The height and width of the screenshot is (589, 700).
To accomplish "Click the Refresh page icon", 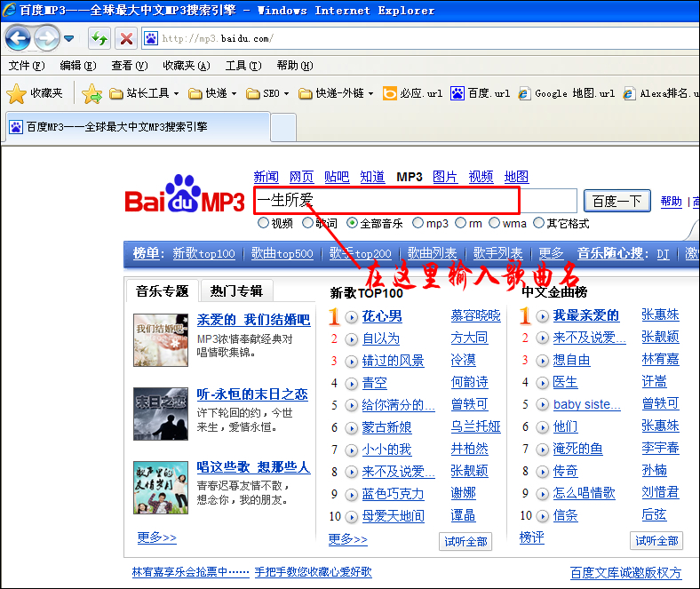I will point(99,38).
